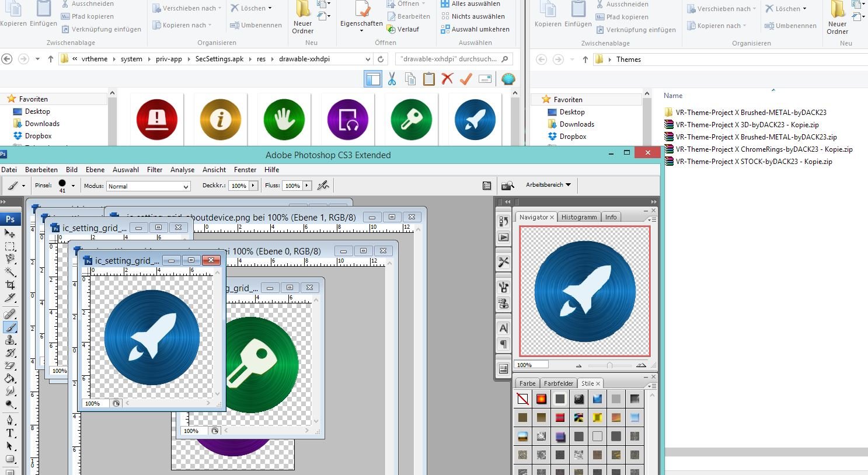This screenshot has width=868, height=475.
Task: Click the drawable-xxhdpi search box
Action: tap(454, 59)
